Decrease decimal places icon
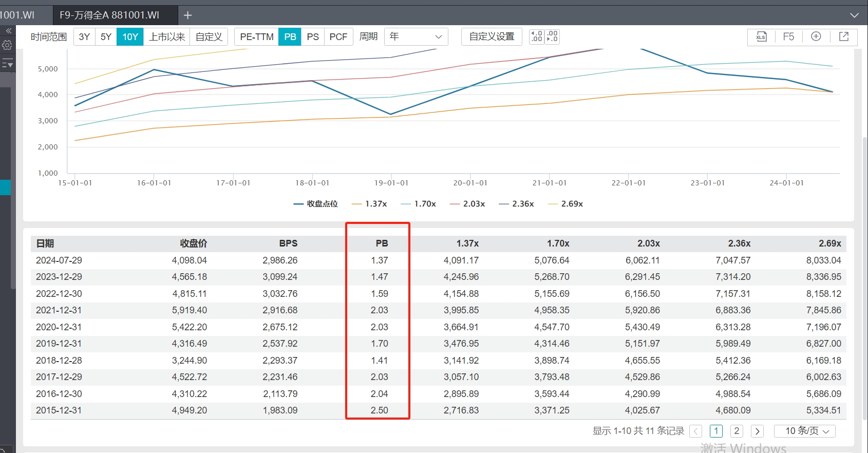This screenshot has width=868, height=453. pos(537,36)
